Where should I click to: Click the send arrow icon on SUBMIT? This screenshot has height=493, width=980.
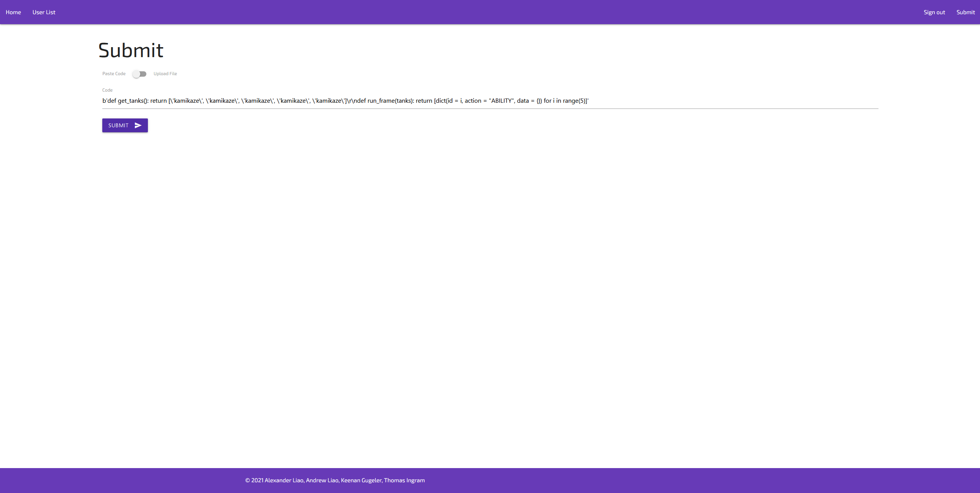[x=138, y=125]
